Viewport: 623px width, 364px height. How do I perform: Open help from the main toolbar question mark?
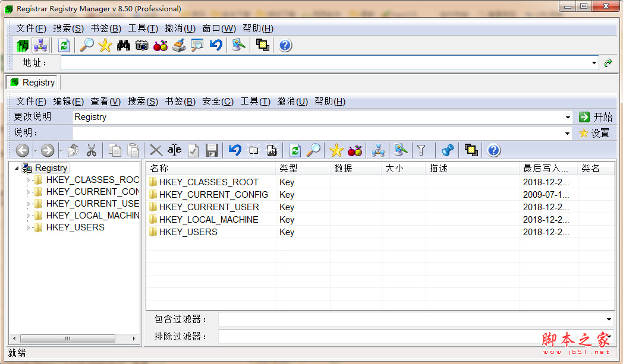(285, 45)
